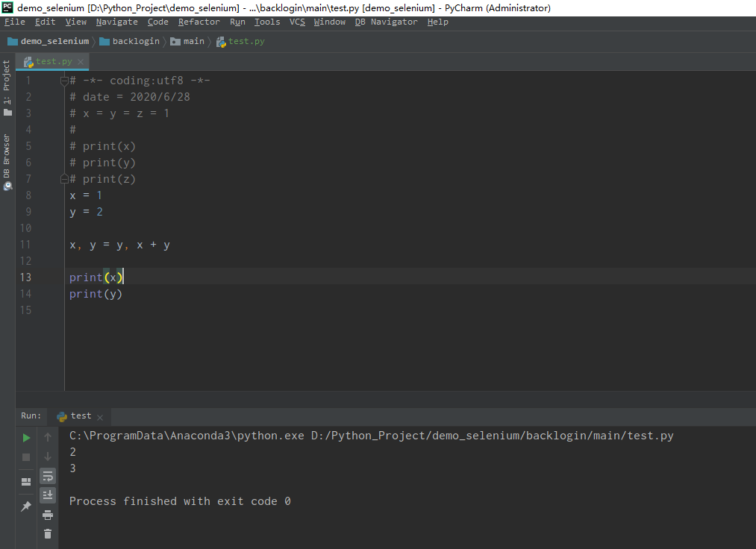756x549 pixels.
Task: Click line number 11 in gutter
Action: point(25,245)
